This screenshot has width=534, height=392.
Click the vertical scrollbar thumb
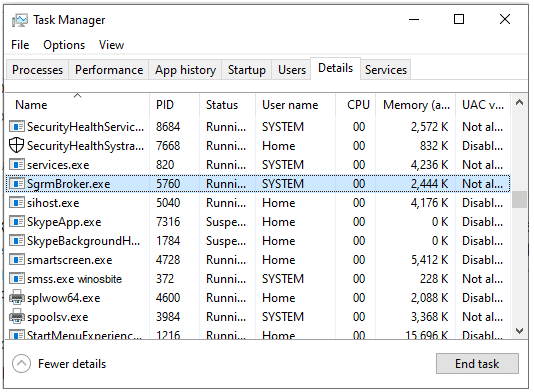coord(519,199)
